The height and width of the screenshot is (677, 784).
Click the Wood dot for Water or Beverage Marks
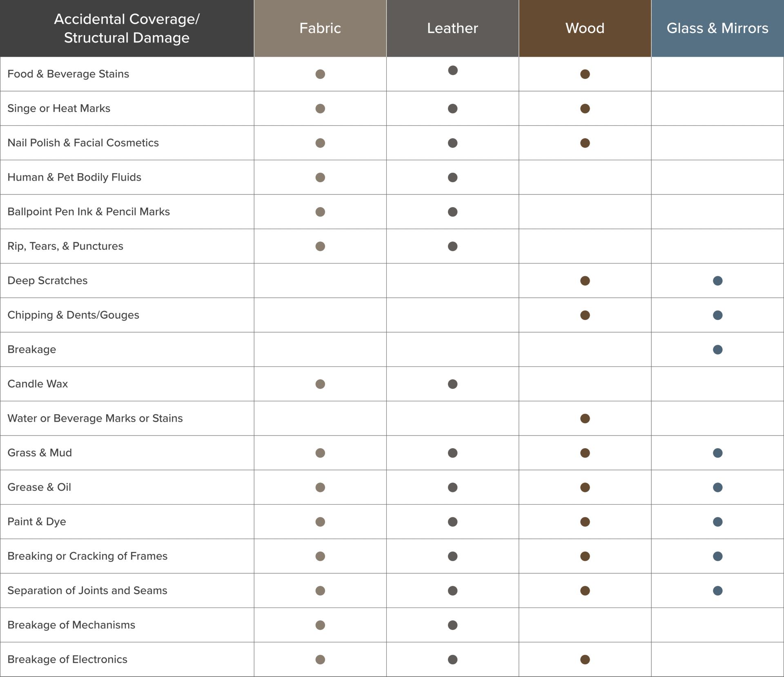[x=585, y=418]
